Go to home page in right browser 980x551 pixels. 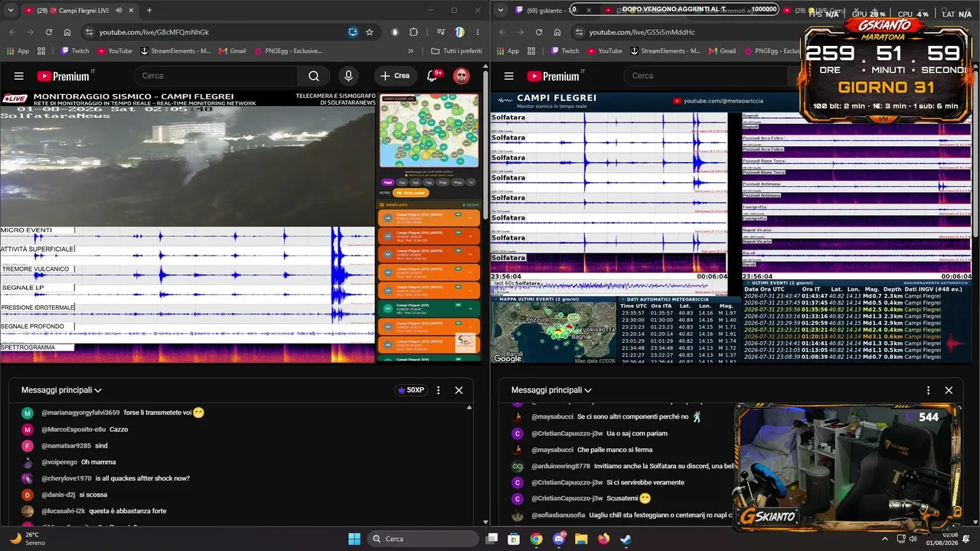pyautogui.click(x=557, y=32)
